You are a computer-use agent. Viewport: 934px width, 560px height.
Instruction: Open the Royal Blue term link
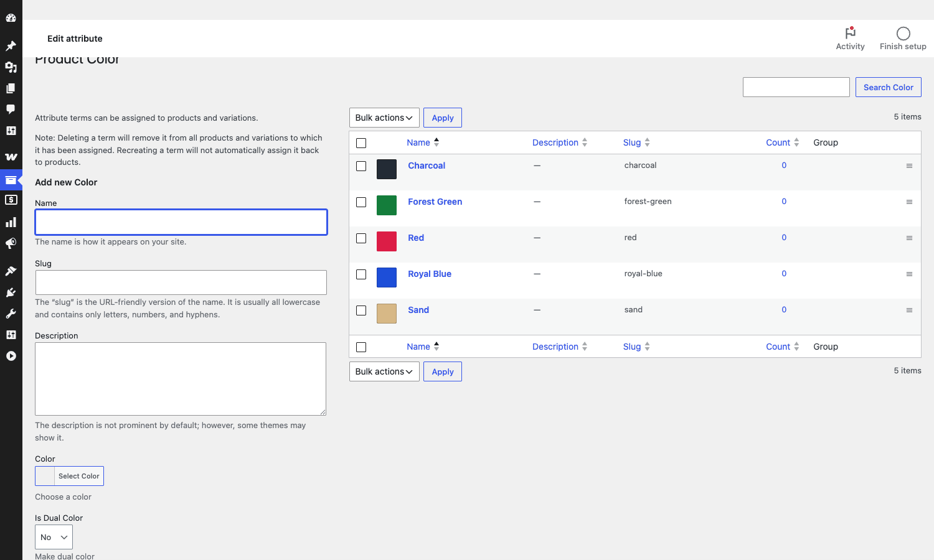point(430,274)
